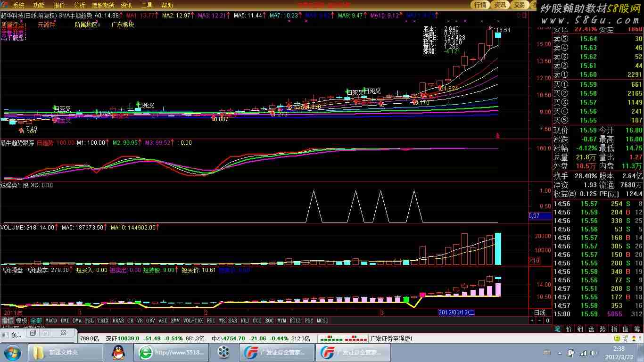Image resolution: width=644 pixels, height=362 pixels.
Task: Select the 笔 tab in the quote panel
Action: click(557, 329)
